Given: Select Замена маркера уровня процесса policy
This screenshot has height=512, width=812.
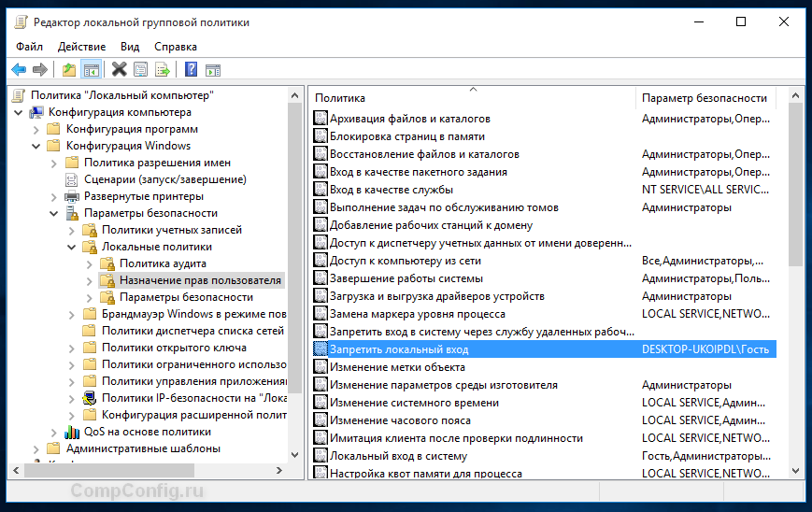Looking at the screenshot, I should coord(418,314).
